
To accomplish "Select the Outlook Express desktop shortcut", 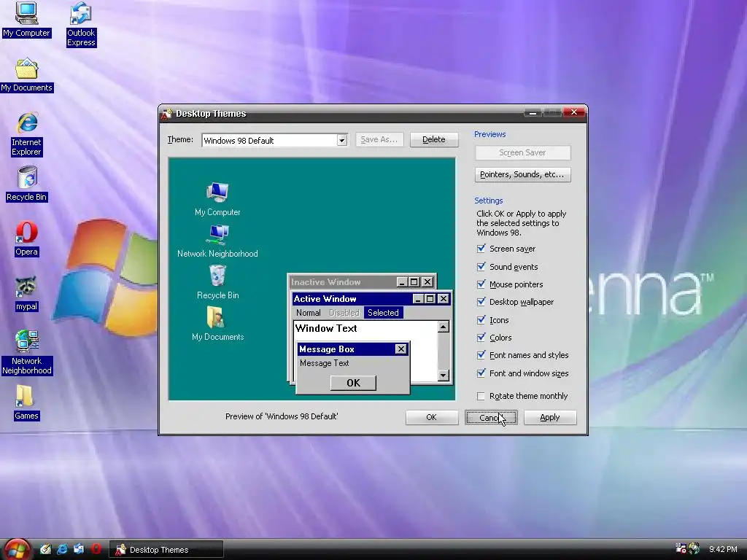I will point(81,24).
